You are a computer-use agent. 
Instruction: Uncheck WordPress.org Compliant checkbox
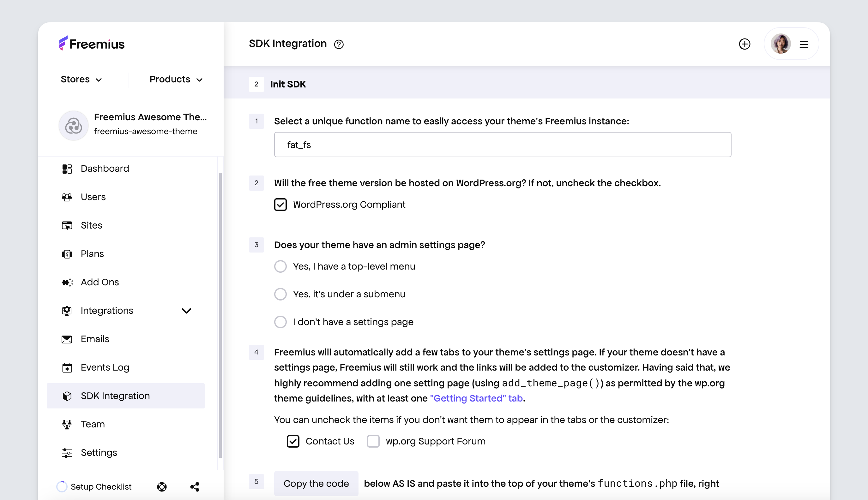280,205
